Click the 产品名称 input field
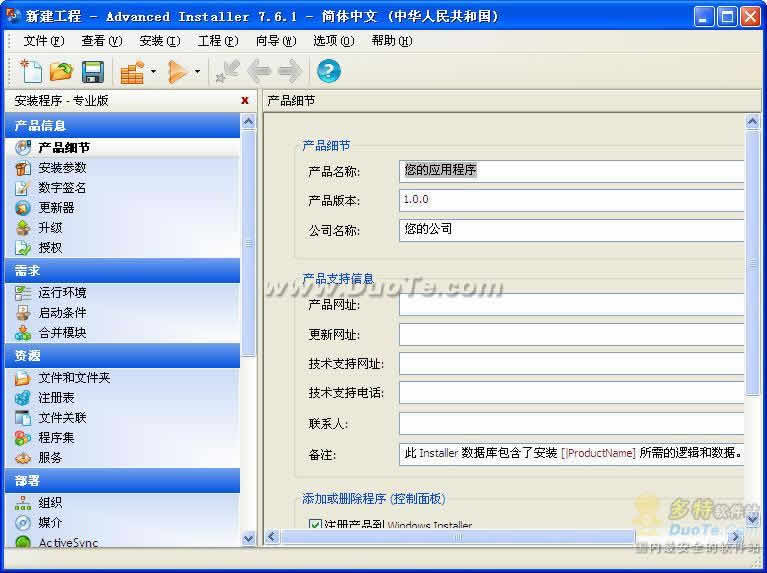Screen dimensions: 767x573 (571, 171)
